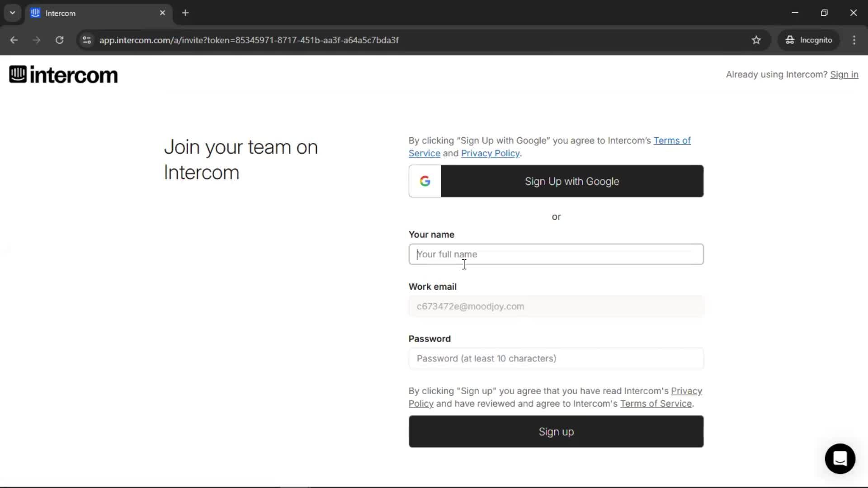Focus the Your full name field
The image size is (868, 488).
pos(556,254)
